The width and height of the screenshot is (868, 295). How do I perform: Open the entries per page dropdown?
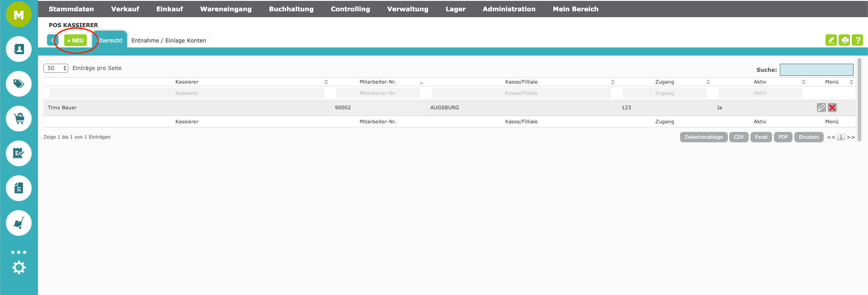click(x=56, y=68)
